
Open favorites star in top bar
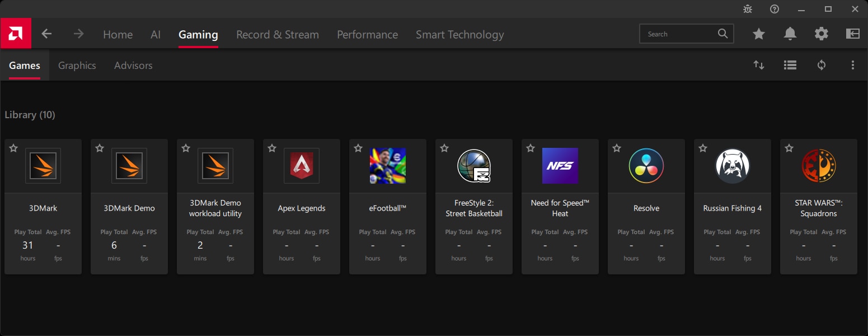(x=759, y=34)
